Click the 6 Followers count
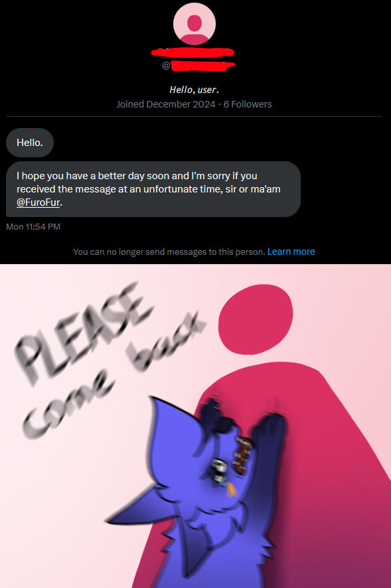Screen dimensions: 391x588 [248, 104]
